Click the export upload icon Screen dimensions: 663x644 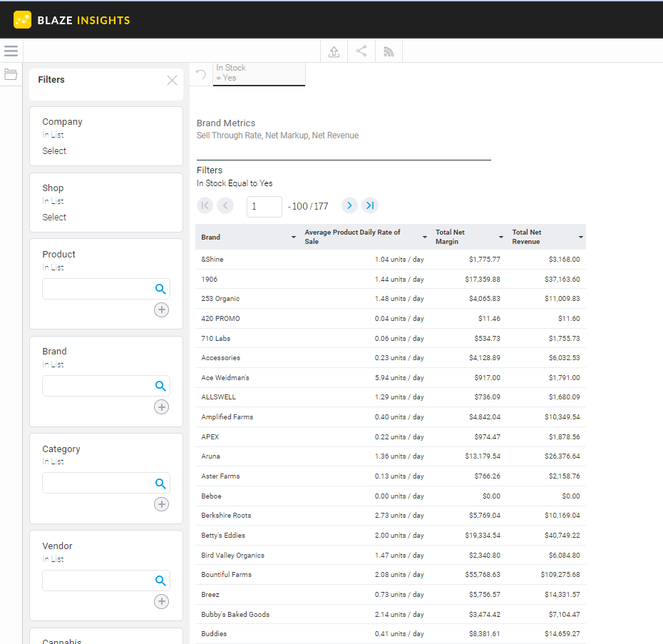[334, 51]
